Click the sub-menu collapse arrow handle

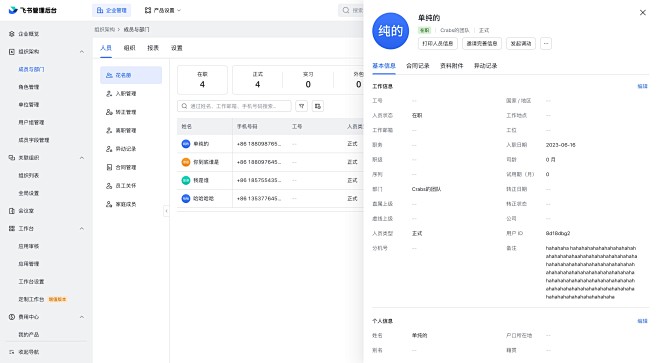pyautogui.click(x=166, y=211)
